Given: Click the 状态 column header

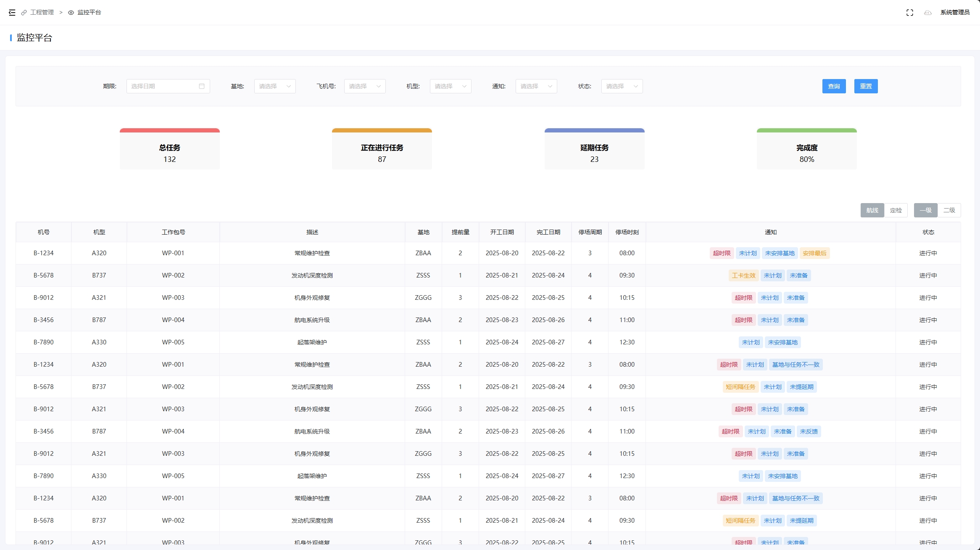Looking at the screenshot, I should [928, 232].
